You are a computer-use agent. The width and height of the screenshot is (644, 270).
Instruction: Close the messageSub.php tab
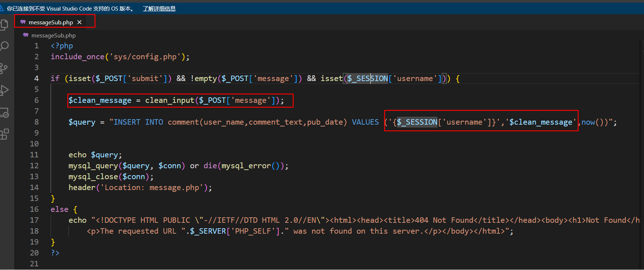pos(79,22)
